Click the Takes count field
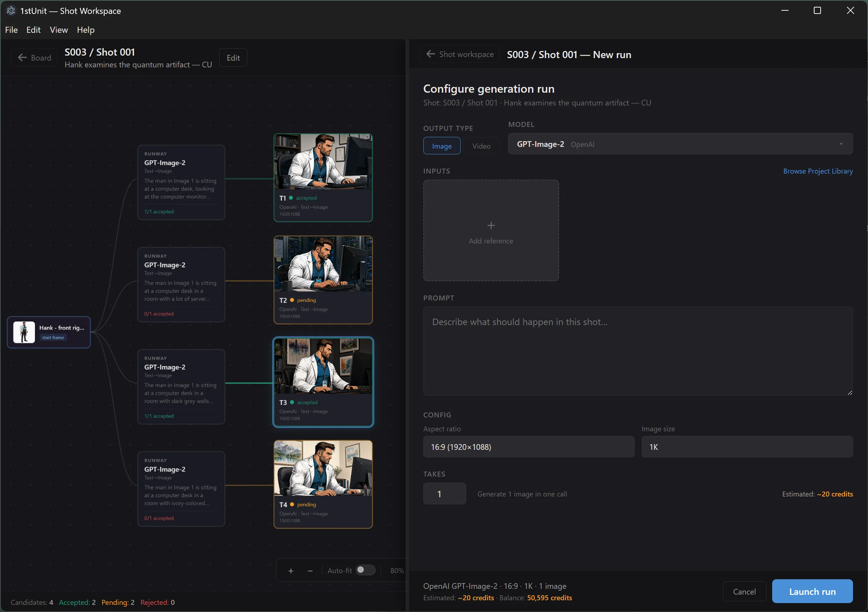Screen dimensions: 868x612 point(444,494)
